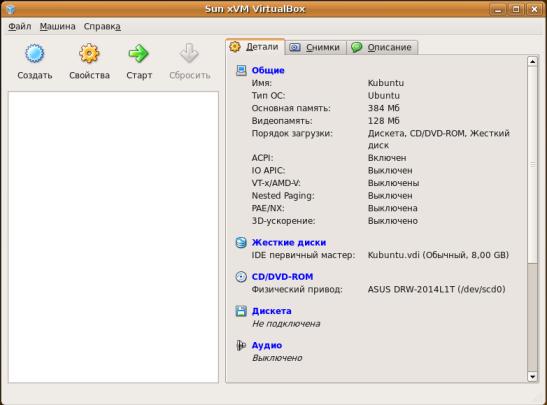Click the IDE первичный мастер label

pos(303,255)
